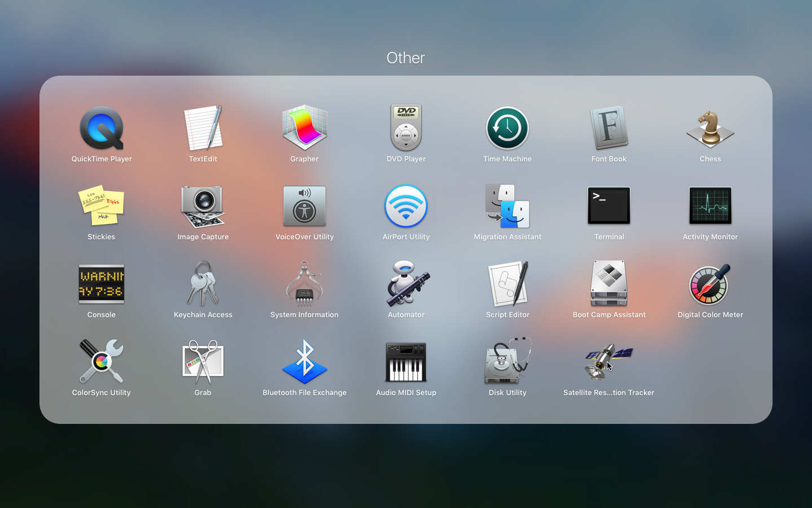Click the Other folder title
This screenshot has height=508, width=812.
405,58
